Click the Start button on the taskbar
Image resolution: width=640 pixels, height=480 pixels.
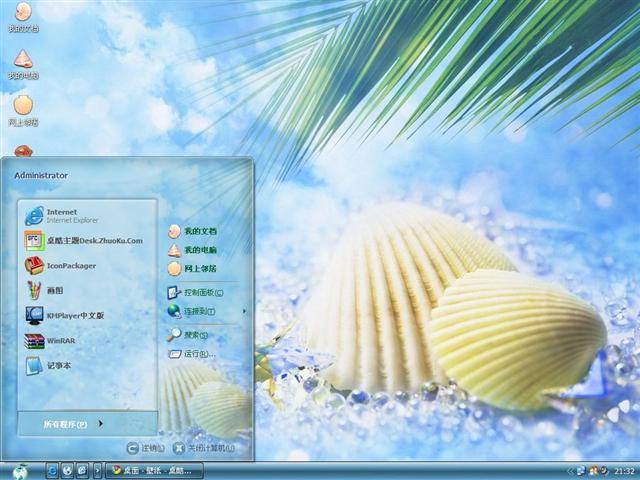20,470
